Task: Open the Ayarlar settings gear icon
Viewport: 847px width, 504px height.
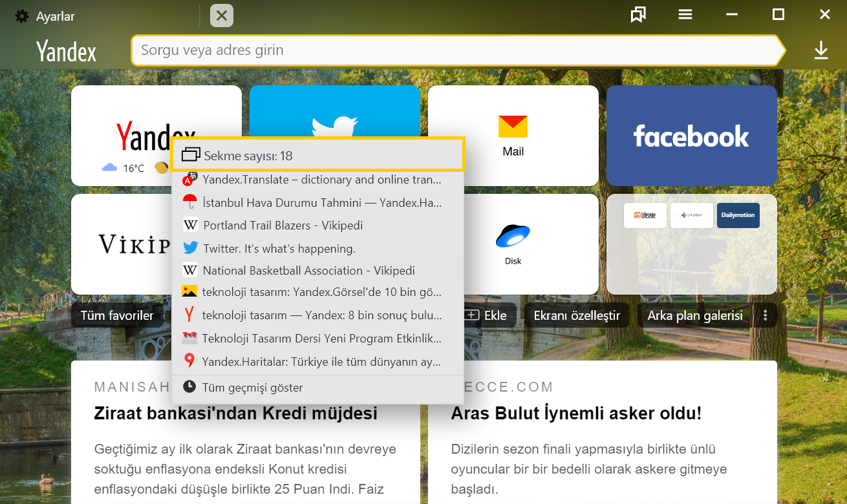Action: pos(22,16)
